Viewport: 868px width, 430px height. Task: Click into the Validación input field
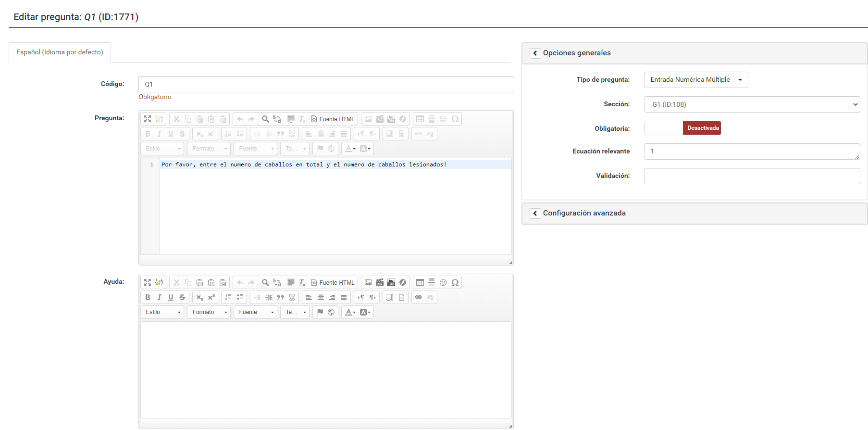pyautogui.click(x=752, y=176)
